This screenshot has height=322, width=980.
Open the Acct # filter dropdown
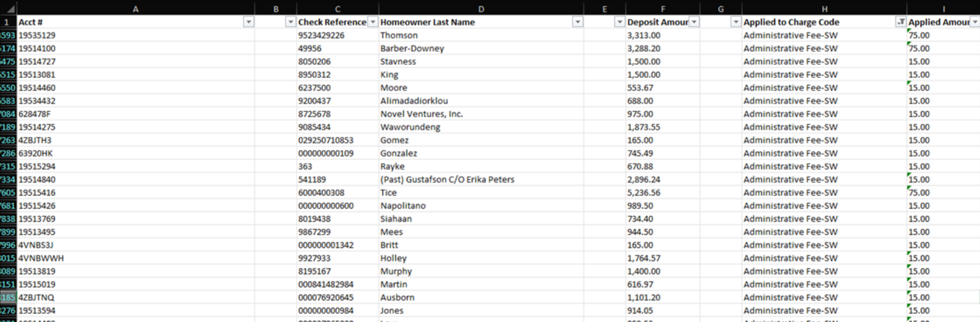248,22
